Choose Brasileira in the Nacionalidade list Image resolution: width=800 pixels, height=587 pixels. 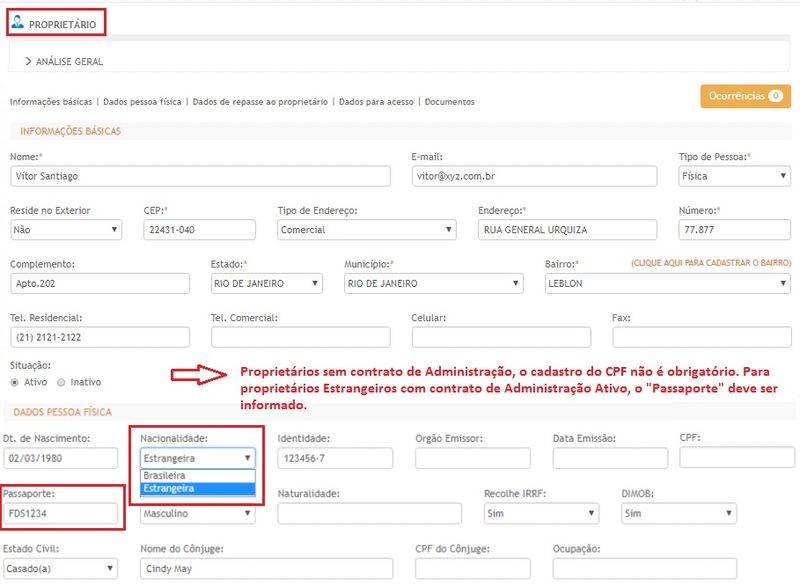(x=164, y=476)
